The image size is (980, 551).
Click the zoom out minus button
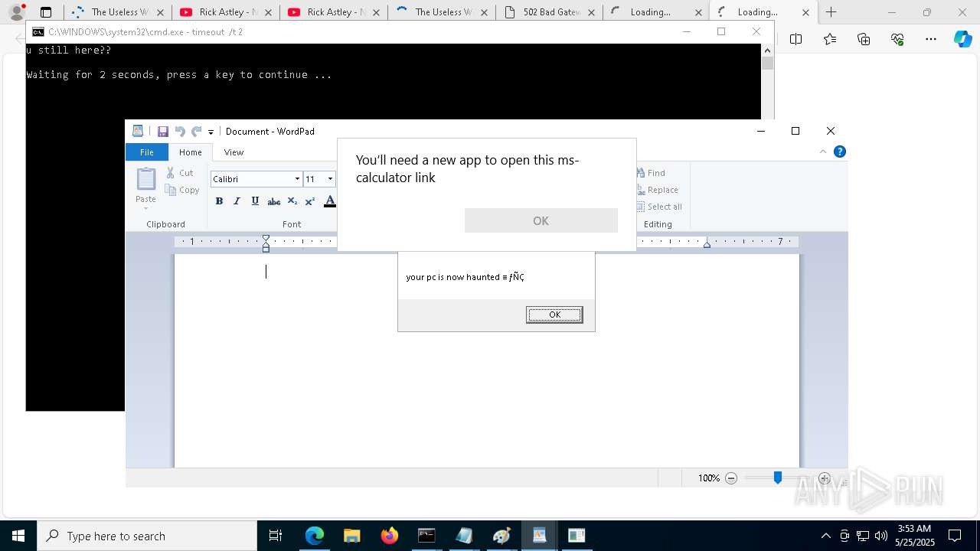pyautogui.click(x=731, y=478)
